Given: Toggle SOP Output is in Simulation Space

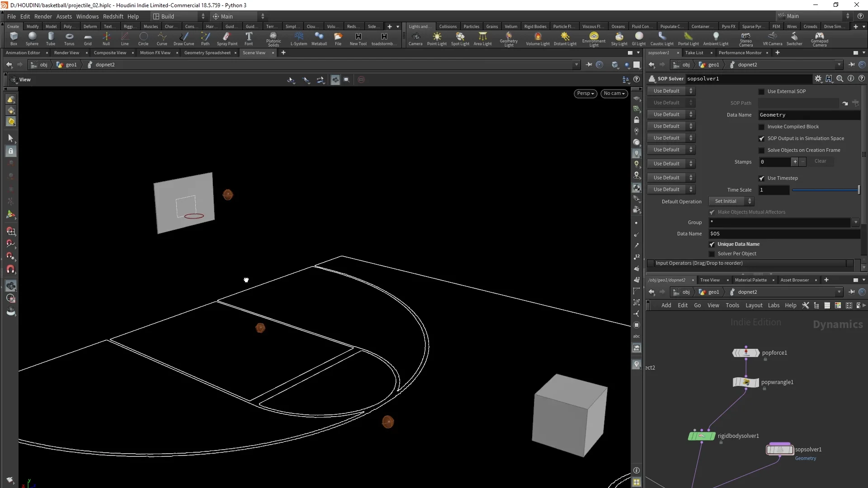Looking at the screenshot, I should (x=762, y=139).
